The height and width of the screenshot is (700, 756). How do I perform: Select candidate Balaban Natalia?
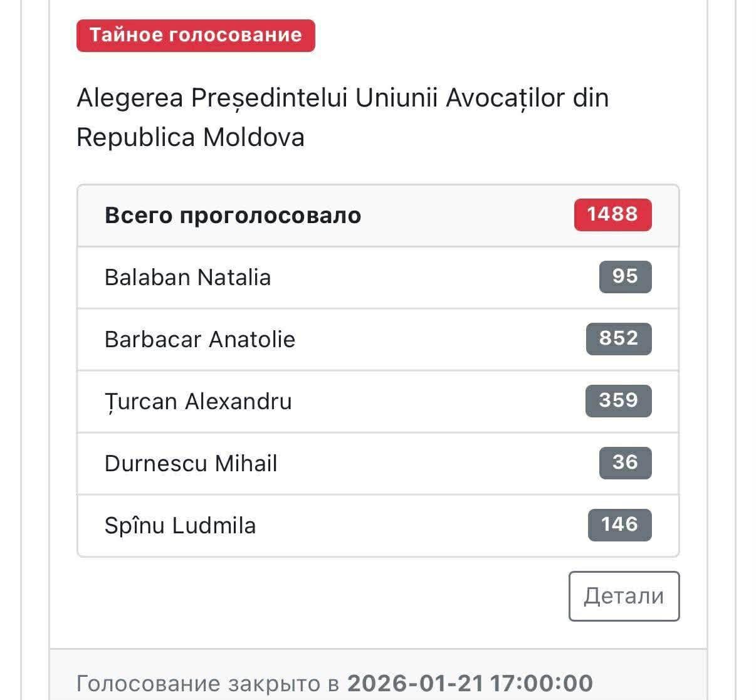coord(187,277)
